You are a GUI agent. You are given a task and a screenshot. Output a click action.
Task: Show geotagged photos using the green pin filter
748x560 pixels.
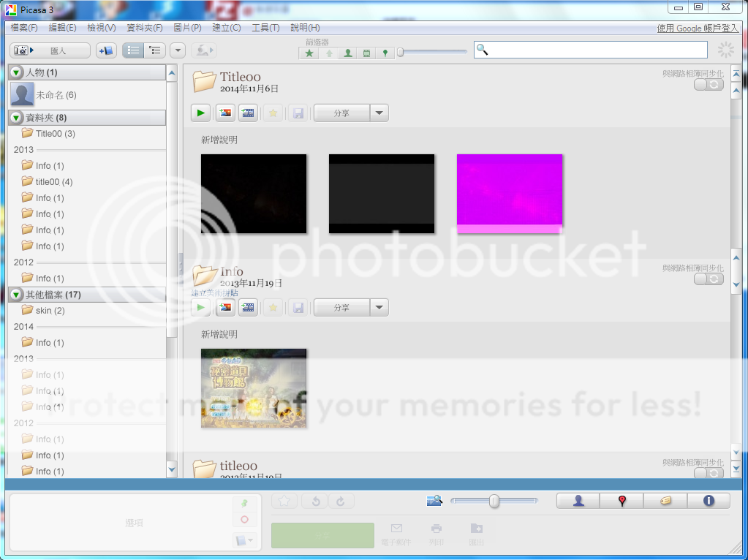pos(384,52)
